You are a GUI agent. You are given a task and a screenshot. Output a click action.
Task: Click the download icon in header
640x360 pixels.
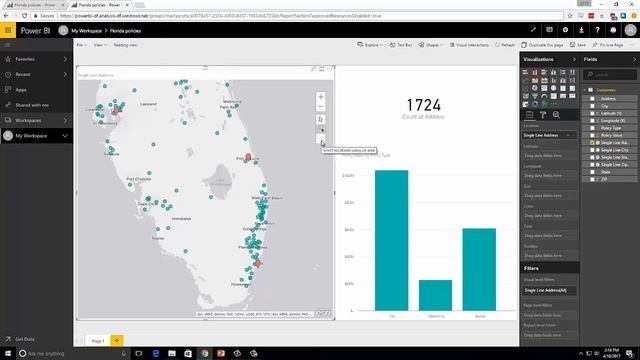[x=581, y=30]
